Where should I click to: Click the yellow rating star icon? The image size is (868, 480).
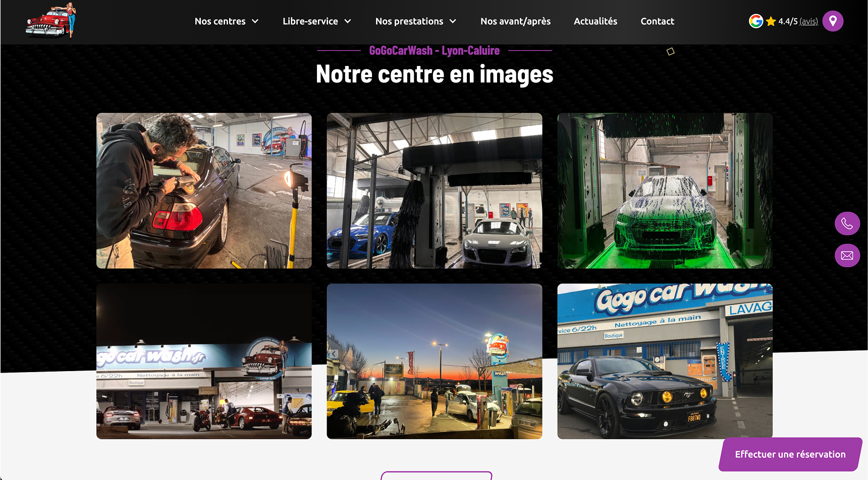(x=771, y=21)
